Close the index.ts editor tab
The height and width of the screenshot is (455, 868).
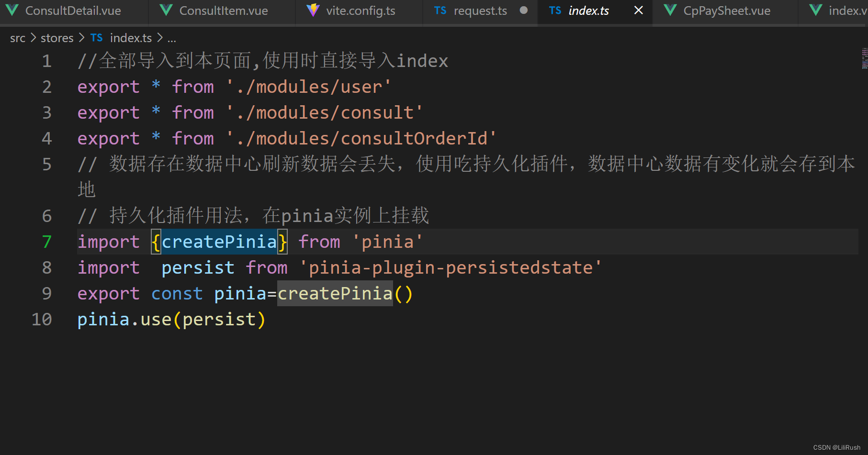point(638,10)
